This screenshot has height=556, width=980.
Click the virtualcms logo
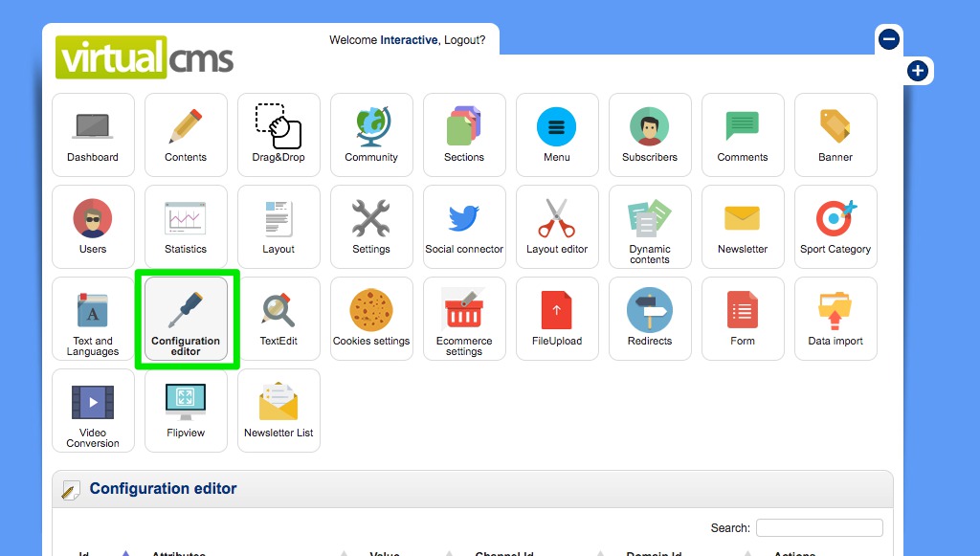coord(145,57)
